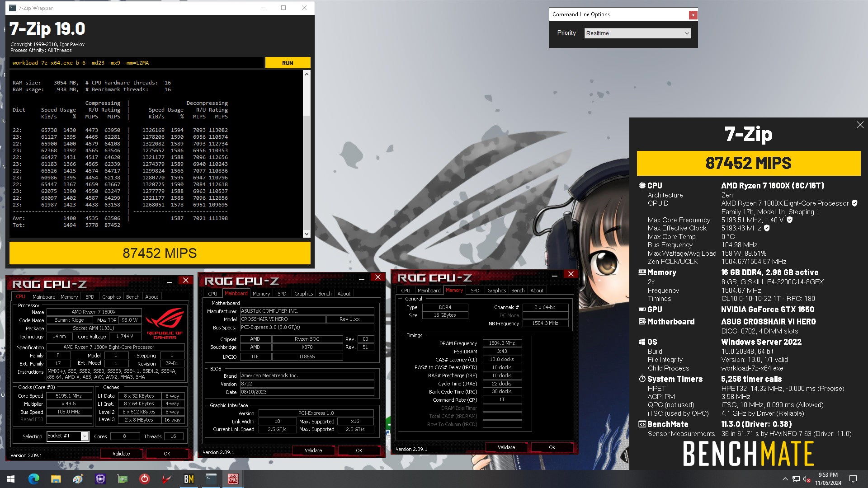Close the Command Line Options dialog
This screenshot has height=488, width=868.
pos(693,15)
